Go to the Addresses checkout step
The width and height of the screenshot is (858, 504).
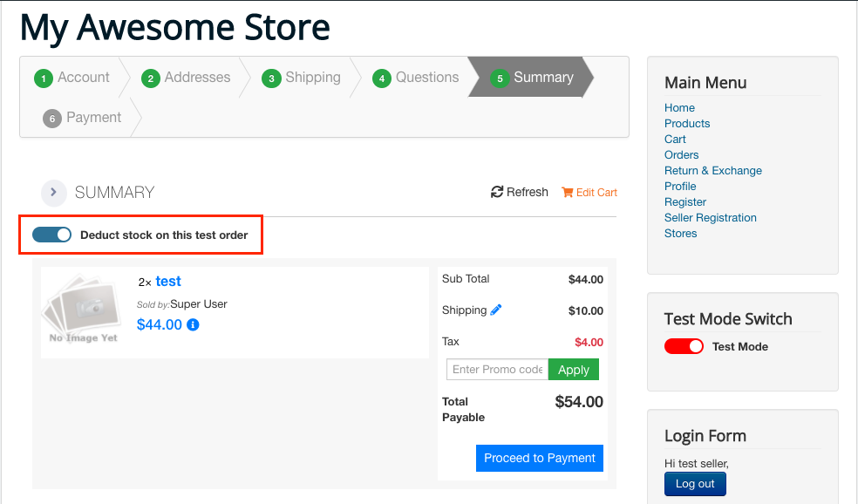[x=197, y=78]
